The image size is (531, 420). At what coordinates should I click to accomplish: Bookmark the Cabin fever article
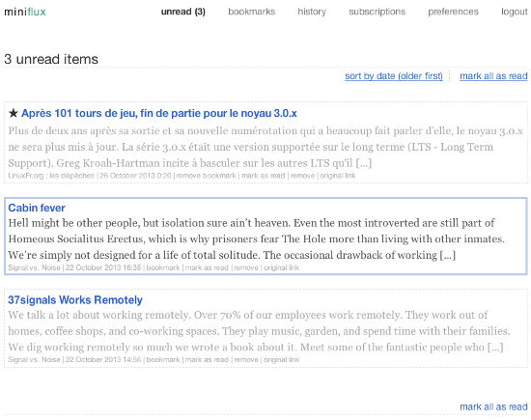[163, 267]
